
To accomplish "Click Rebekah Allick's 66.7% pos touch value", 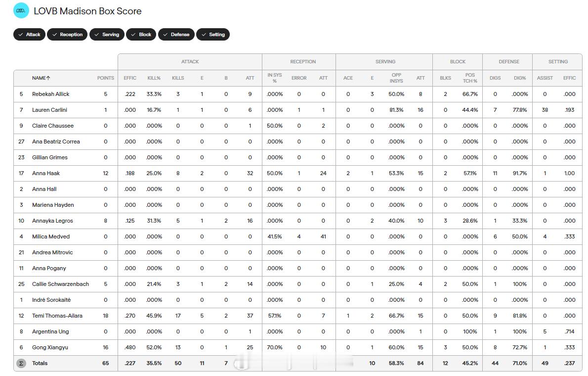I will pos(470,94).
